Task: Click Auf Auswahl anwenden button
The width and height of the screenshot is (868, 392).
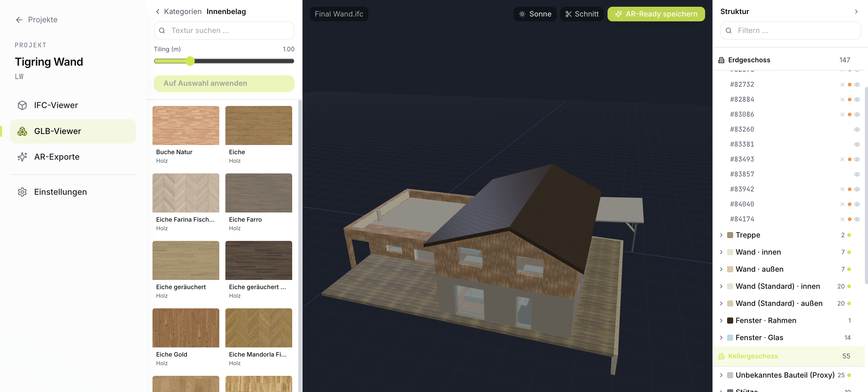Action: (224, 83)
